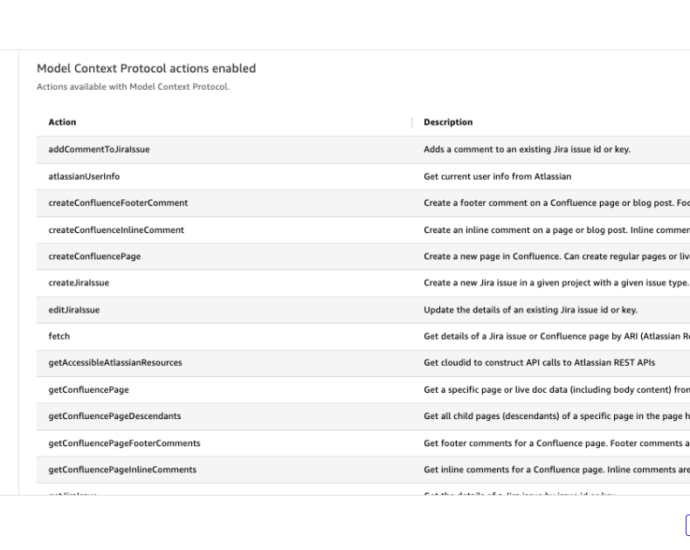690x550 pixels.
Task: Select the atlassianUserInfo action
Action: click(x=84, y=176)
